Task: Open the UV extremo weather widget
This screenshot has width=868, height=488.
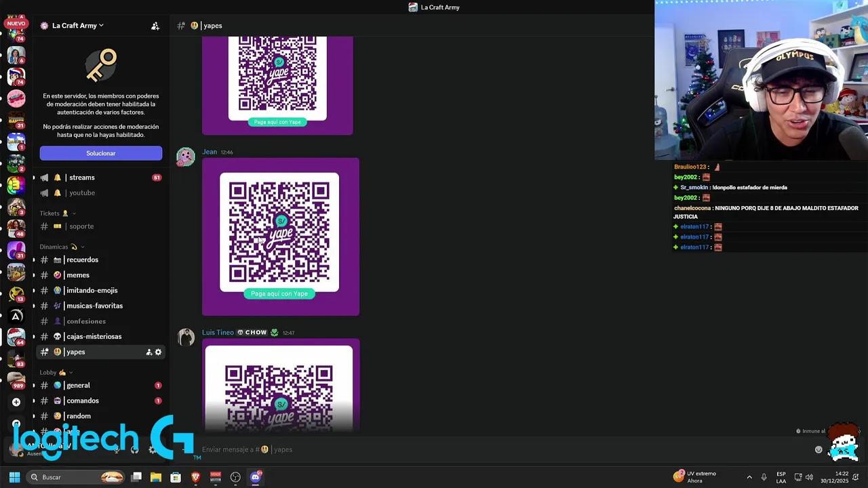Action: [695, 477]
